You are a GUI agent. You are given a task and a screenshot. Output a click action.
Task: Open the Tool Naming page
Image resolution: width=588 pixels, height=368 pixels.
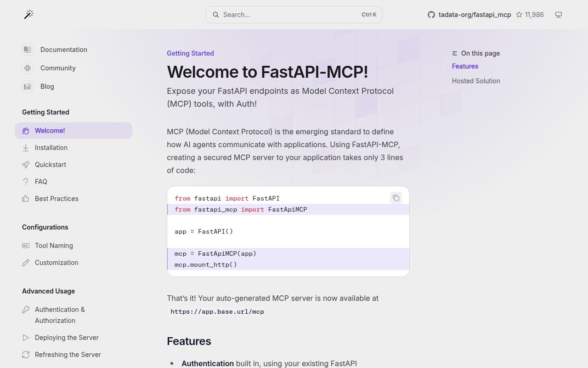(73, 246)
